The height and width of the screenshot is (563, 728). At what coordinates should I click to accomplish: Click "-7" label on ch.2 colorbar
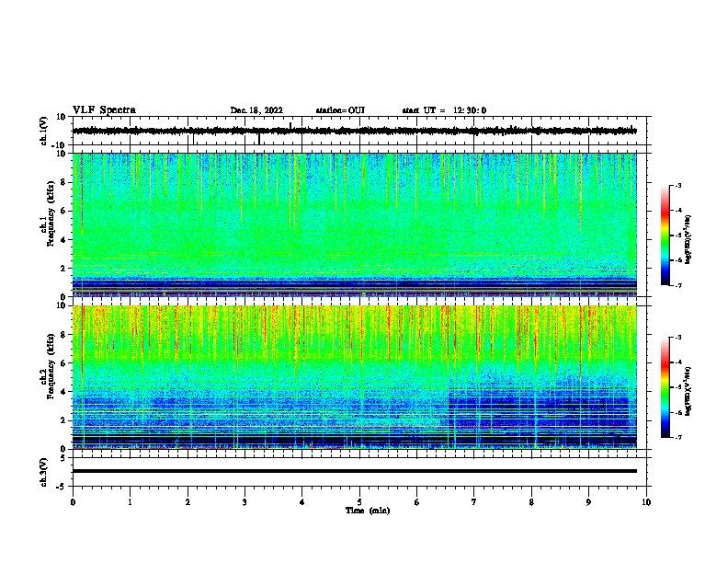pos(677,437)
